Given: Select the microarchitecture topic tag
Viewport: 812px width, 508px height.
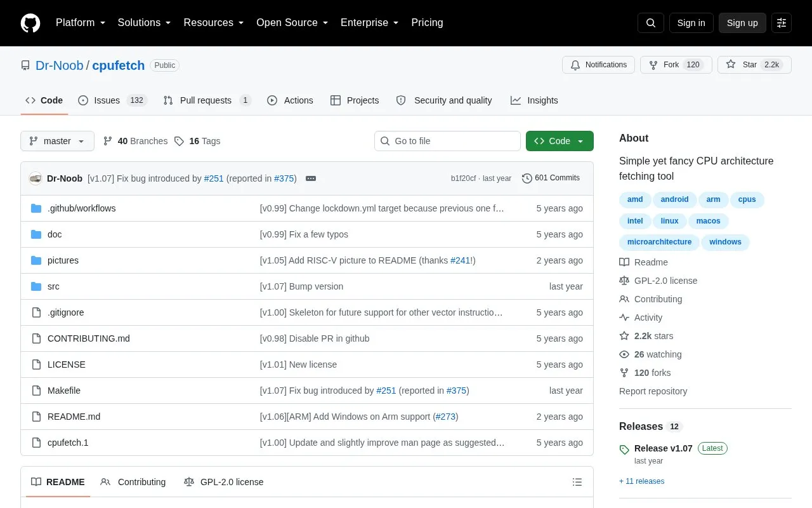Looking at the screenshot, I should point(659,242).
